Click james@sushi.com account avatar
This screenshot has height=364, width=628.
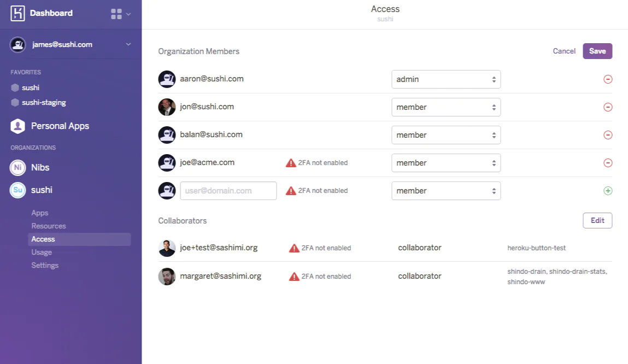pyautogui.click(x=17, y=44)
